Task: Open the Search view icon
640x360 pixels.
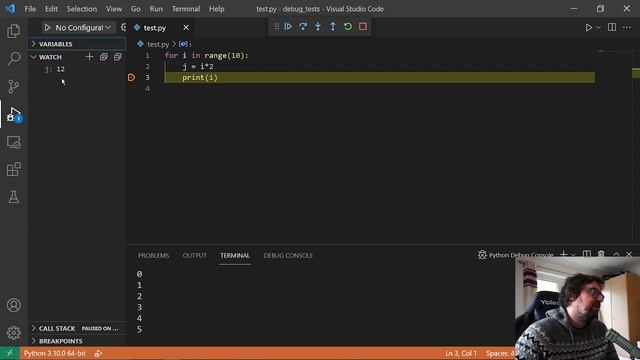Action: (13, 58)
